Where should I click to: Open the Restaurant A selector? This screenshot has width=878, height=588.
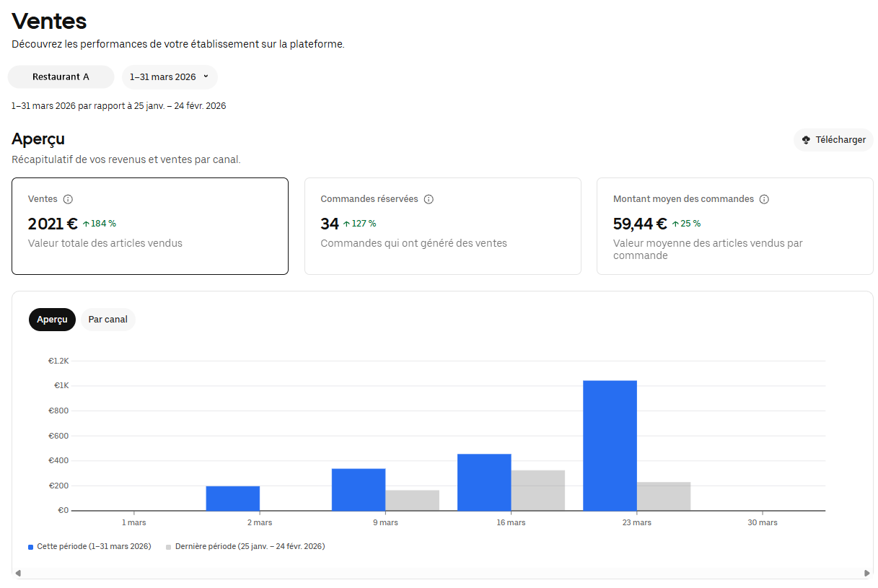[x=61, y=77]
